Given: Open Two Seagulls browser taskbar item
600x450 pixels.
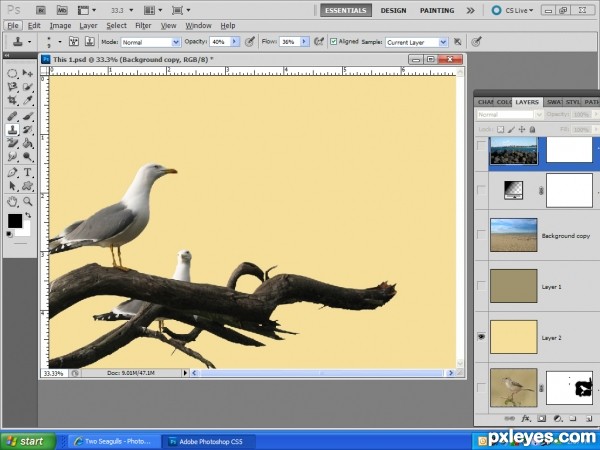Looking at the screenshot, I should coord(114,441).
